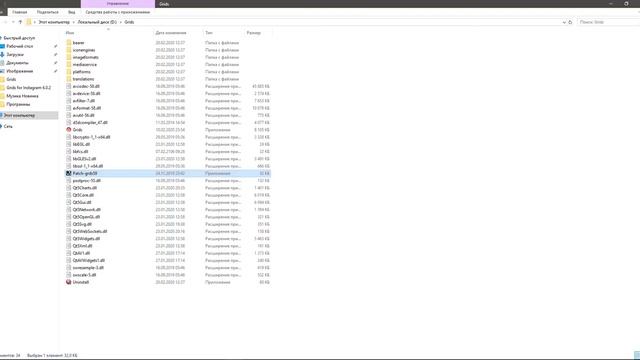Click in the Поиск search field
640x360 pixels.
[x=608, y=22]
